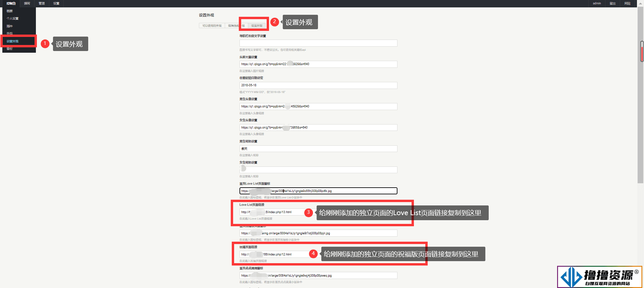Screen dimensions: 644x288
Task: Click the 祝福页面链接 field
Action: (318, 254)
